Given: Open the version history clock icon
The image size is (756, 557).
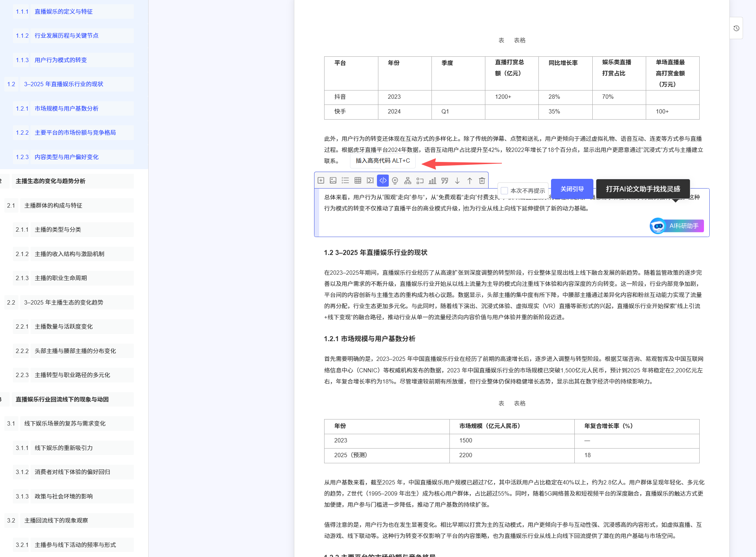Looking at the screenshot, I should point(736,28).
